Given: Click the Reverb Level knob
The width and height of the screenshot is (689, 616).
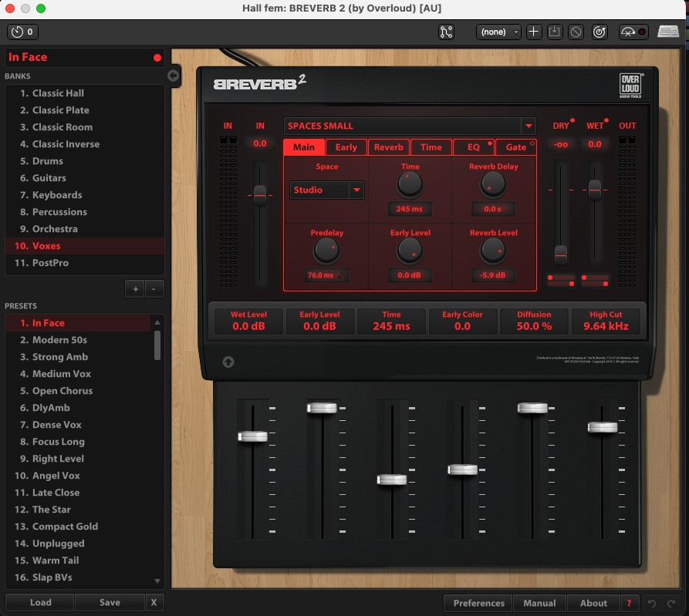Looking at the screenshot, I should point(493,251).
